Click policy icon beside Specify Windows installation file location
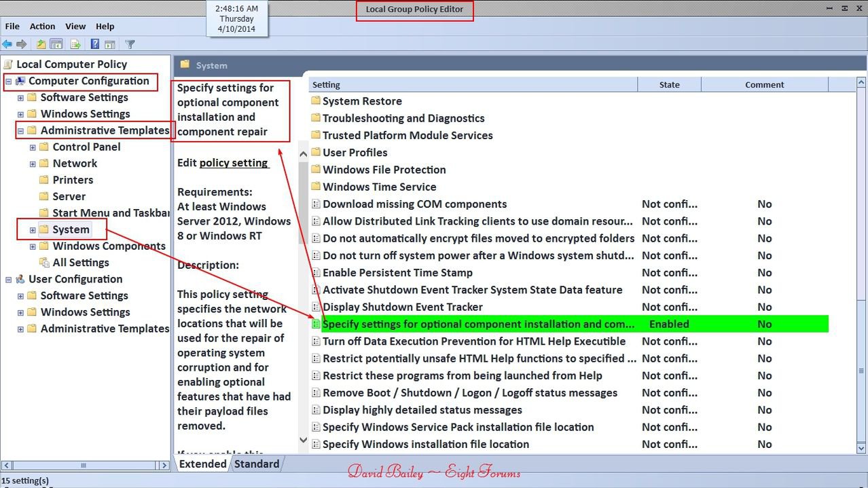The height and width of the screenshot is (488, 868). click(x=315, y=445)
